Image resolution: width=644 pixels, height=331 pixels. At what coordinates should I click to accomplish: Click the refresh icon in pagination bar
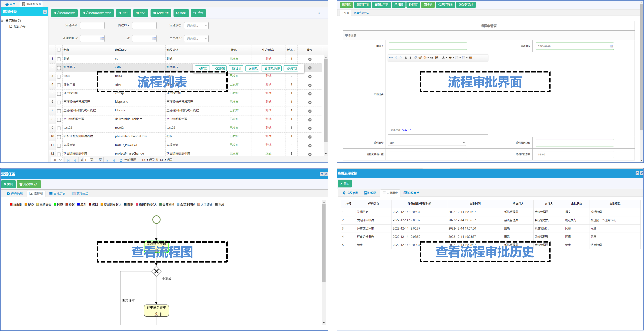[121, 160]
